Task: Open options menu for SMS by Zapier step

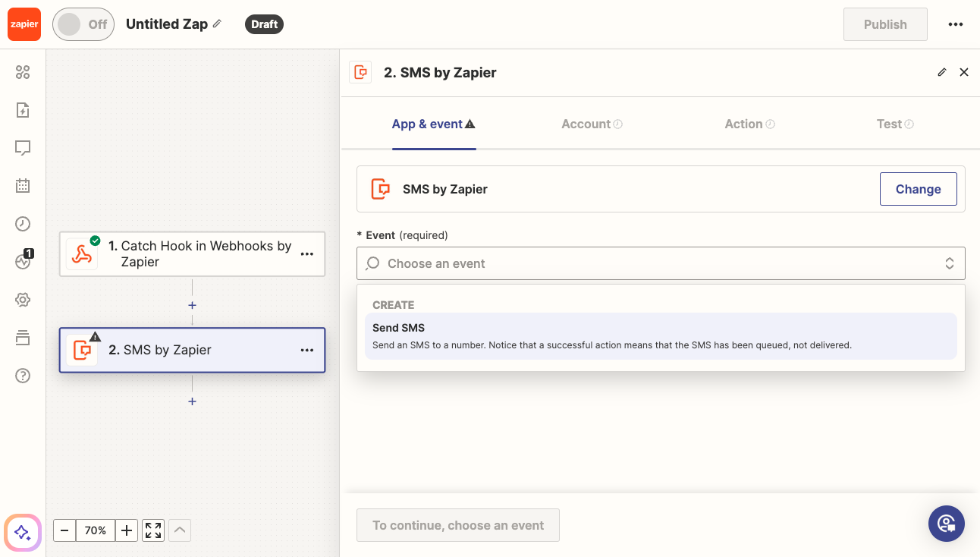Action: coord(307,350)
